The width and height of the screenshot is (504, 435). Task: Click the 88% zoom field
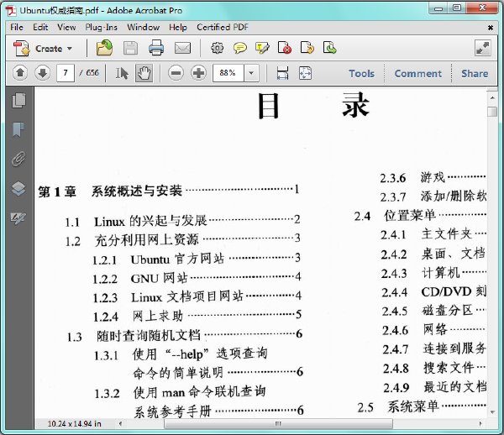(228, 73)
